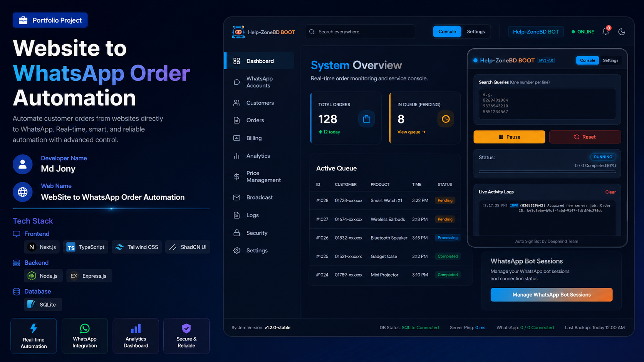Click the Secure & Reliable shield icon
Image resolution: width=644 pixels, height=362 pixels.
186,328
